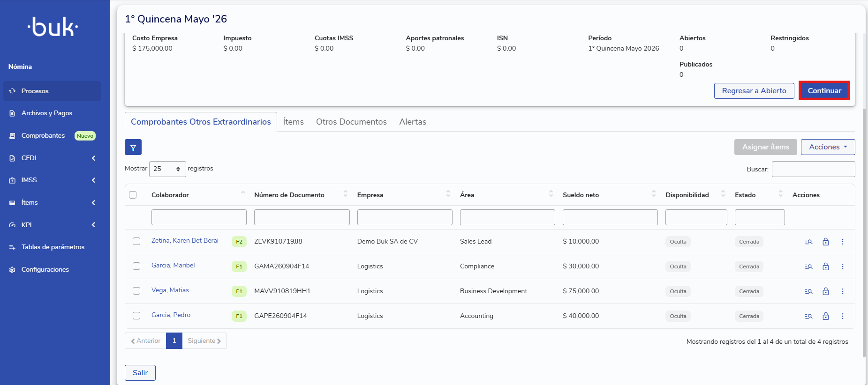Viewport: 868px width, 385px height.
Task: Open the preview icon for Zetina, Karen
Action: coord(808,242)
